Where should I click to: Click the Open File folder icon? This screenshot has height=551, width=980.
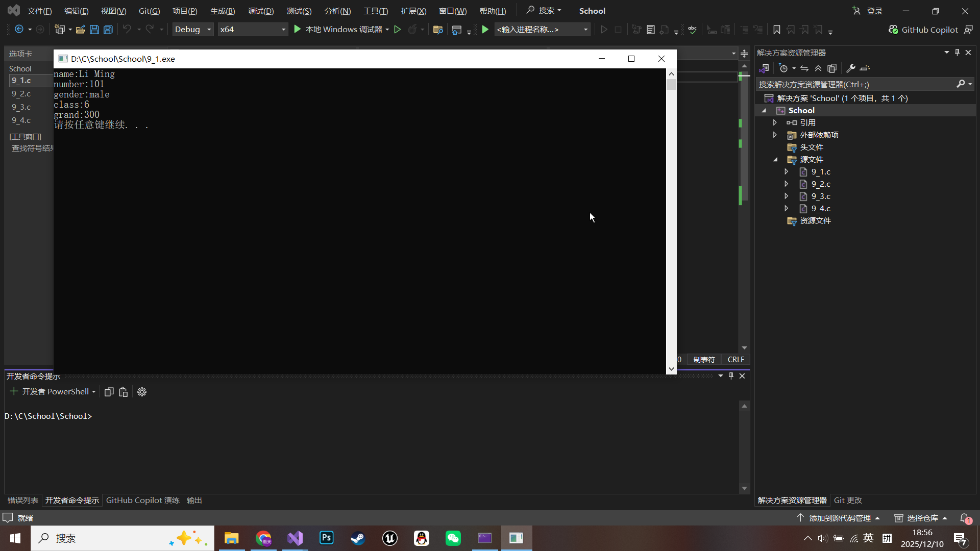click(80, 30)
